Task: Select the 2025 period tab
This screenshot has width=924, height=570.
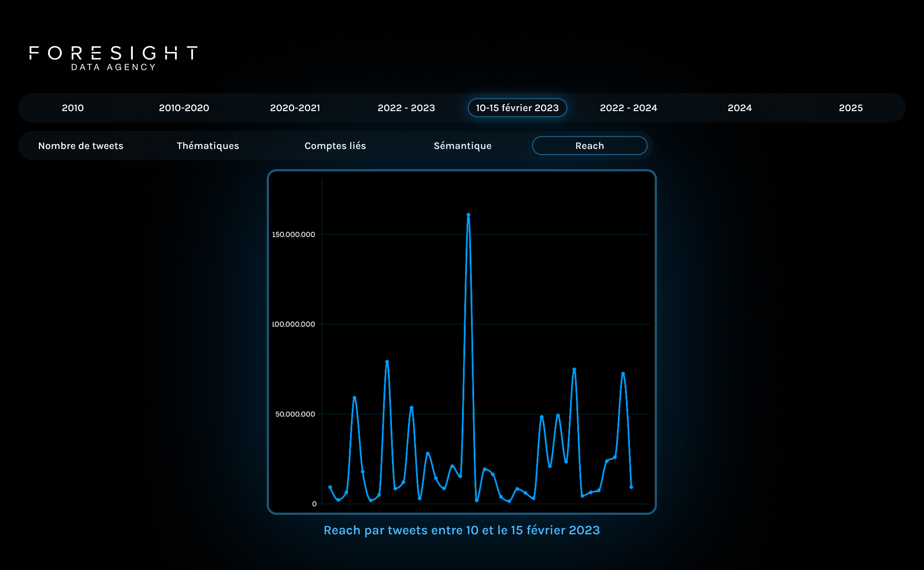Action: (850, 108)
